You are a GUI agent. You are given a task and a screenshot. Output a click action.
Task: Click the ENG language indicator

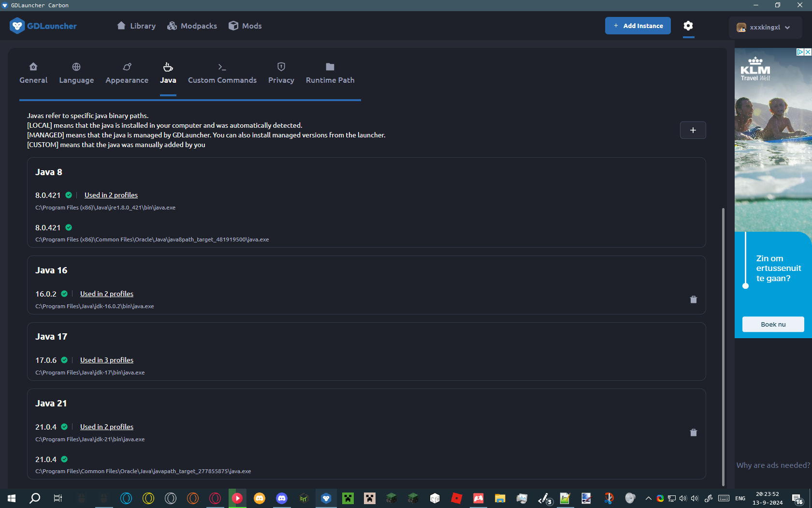click(x=740, y=498)
